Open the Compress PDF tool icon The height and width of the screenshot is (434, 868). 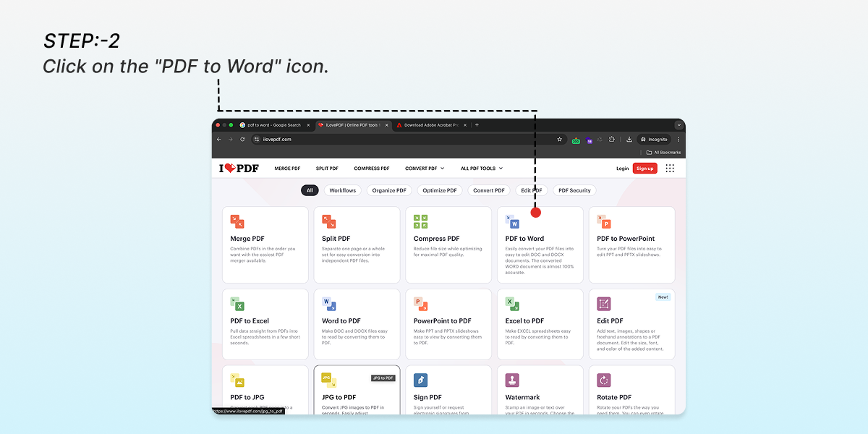coord(420,221)
